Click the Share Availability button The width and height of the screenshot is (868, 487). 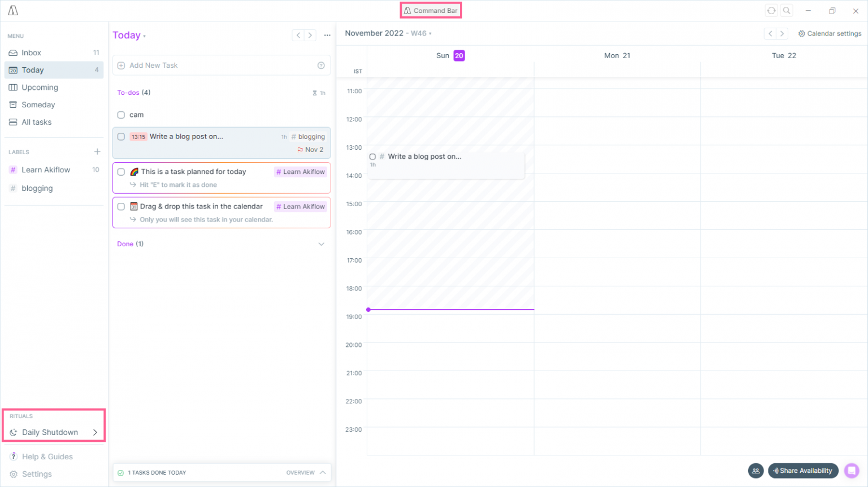click(x=802, y=471)
